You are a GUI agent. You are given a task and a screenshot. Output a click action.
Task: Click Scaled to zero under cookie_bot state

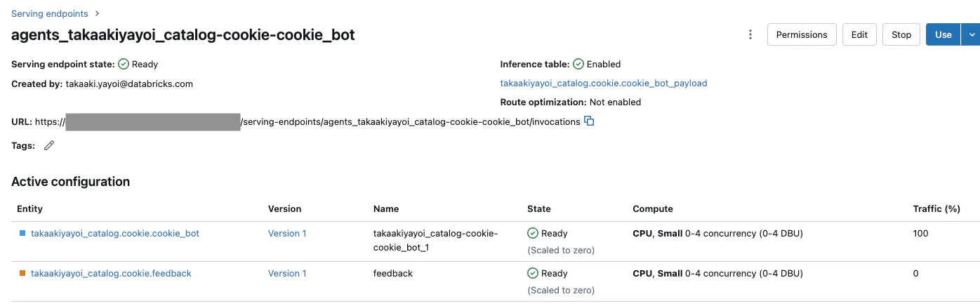[x=561, y=250]
